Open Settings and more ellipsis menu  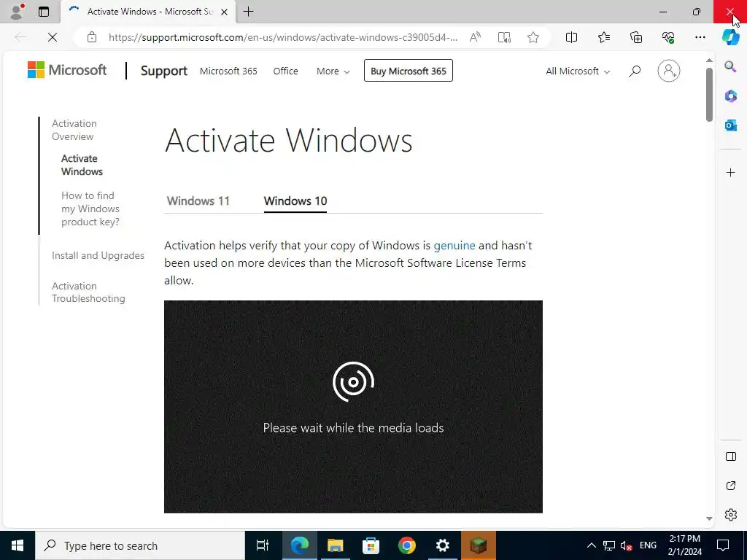click(700, 37)
